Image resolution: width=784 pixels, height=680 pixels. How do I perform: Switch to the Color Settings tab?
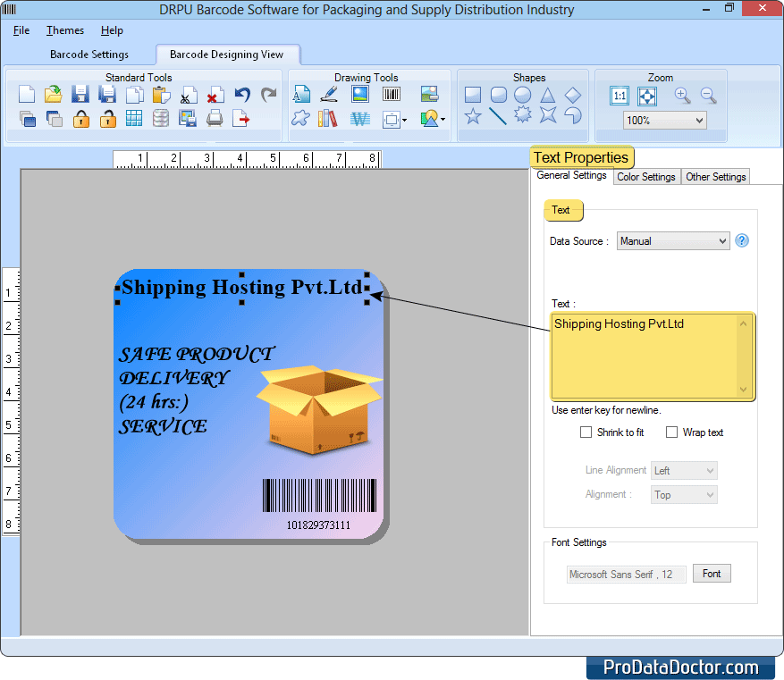pyautogui.click(x=646, y=177)
